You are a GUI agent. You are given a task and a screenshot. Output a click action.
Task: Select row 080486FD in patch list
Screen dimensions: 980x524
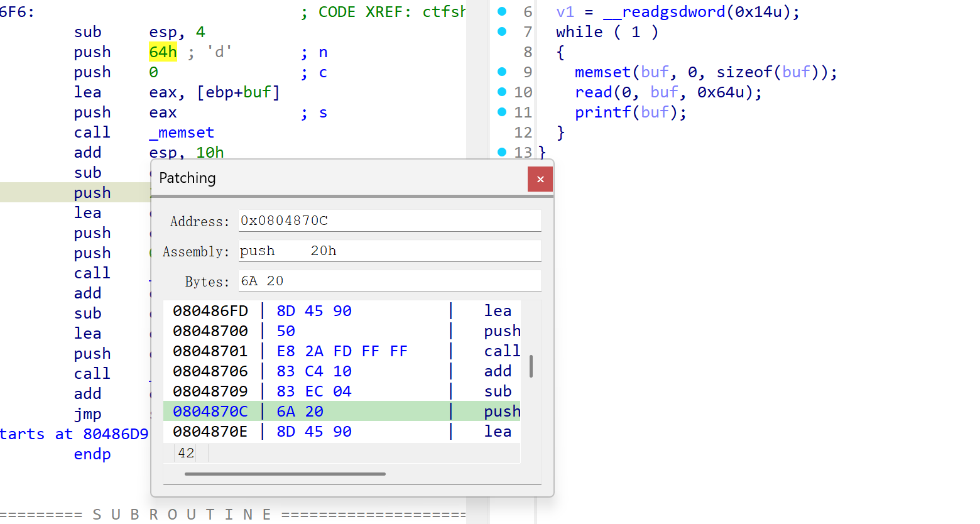pos(339,311)
